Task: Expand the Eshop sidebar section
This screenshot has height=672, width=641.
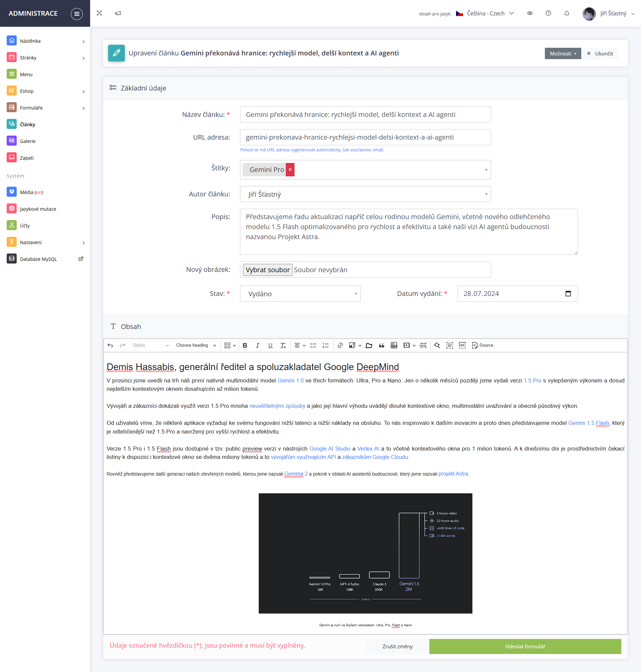Action: coord(46,91)
